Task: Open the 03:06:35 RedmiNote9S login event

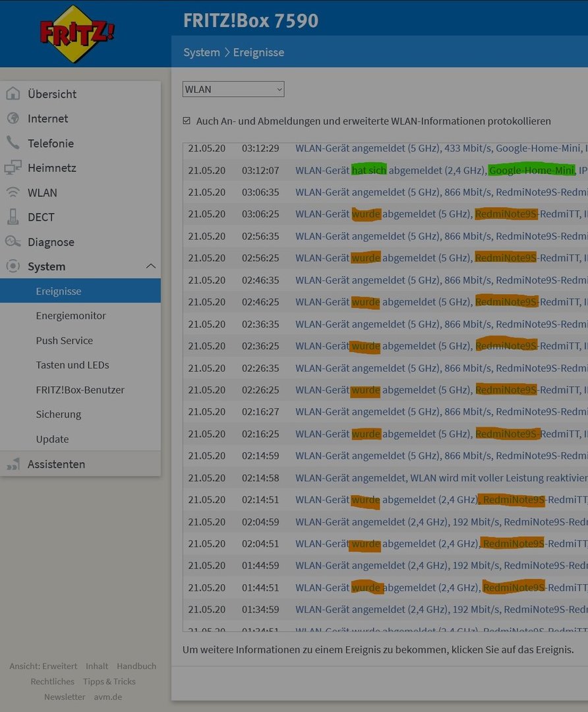Action: pos(386,192)
